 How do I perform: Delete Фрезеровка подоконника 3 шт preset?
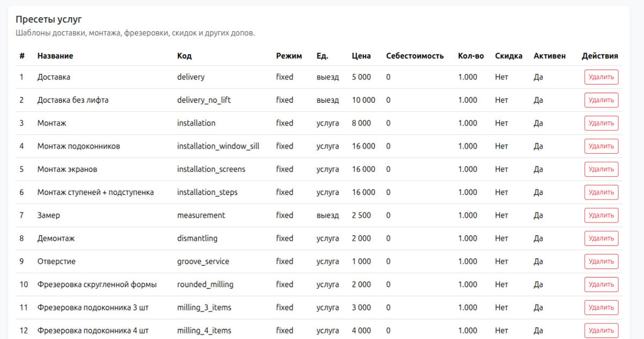601,308
